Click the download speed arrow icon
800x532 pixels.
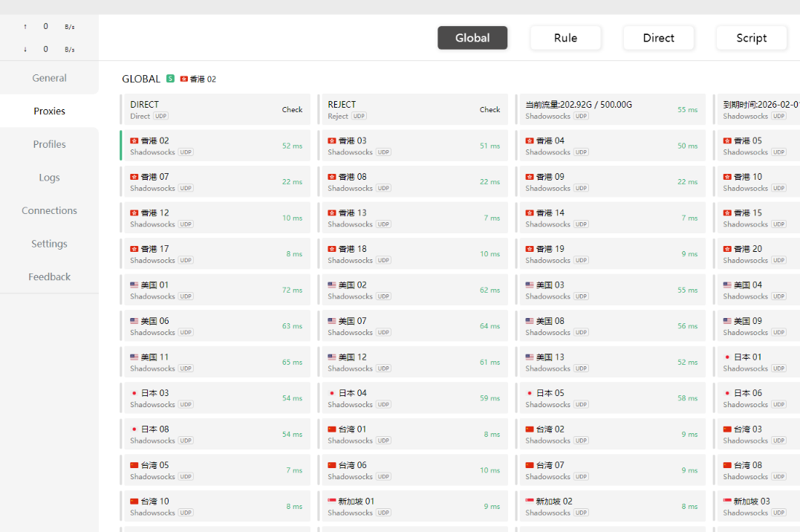coord(25,50)
